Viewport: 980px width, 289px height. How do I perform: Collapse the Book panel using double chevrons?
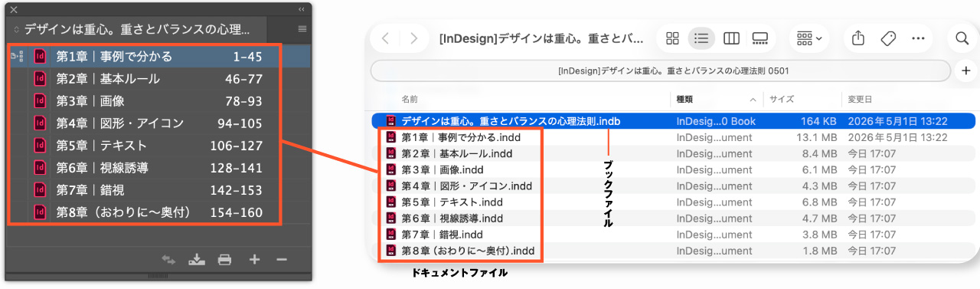pyautogui.click(x=301, y=9)
